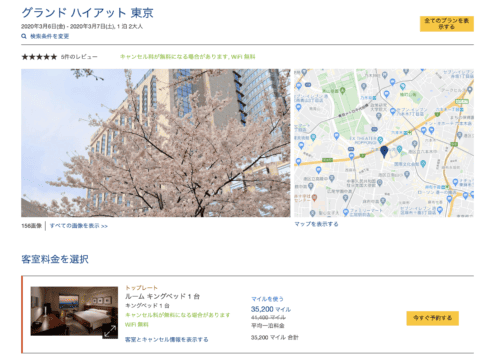Click the dark blue hotel pin on the map

coord(384,152)
